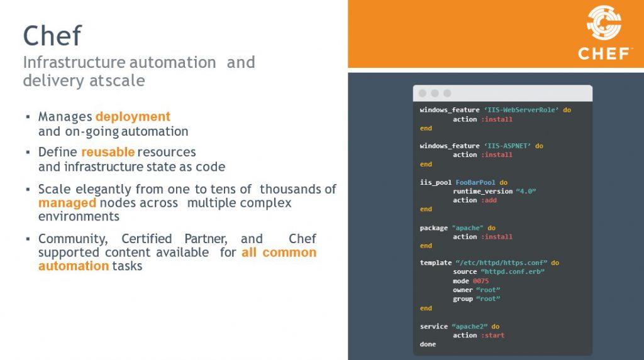Click the Chef logo emblem
The height and width of the screenshot is (360, 644).
[x=604, y=23]
